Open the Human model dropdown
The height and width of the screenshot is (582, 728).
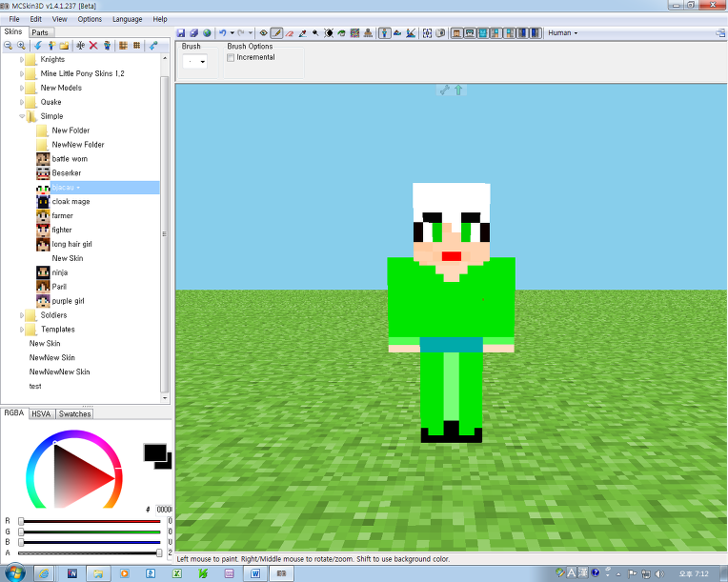click(562, 32)
